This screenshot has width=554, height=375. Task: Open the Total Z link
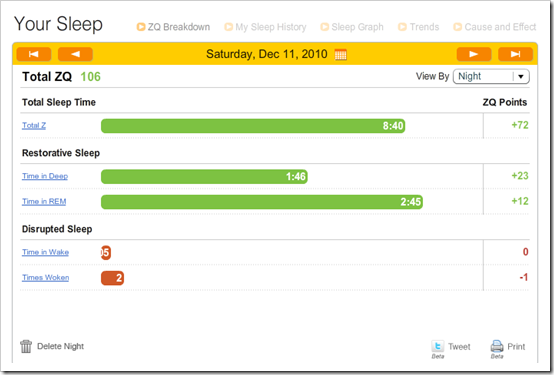pos(34,125)
